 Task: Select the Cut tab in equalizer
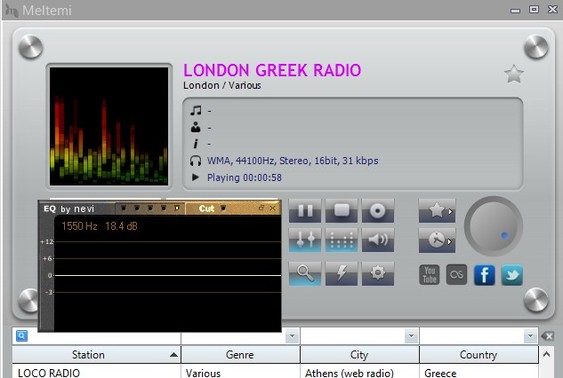pos(206,209)
